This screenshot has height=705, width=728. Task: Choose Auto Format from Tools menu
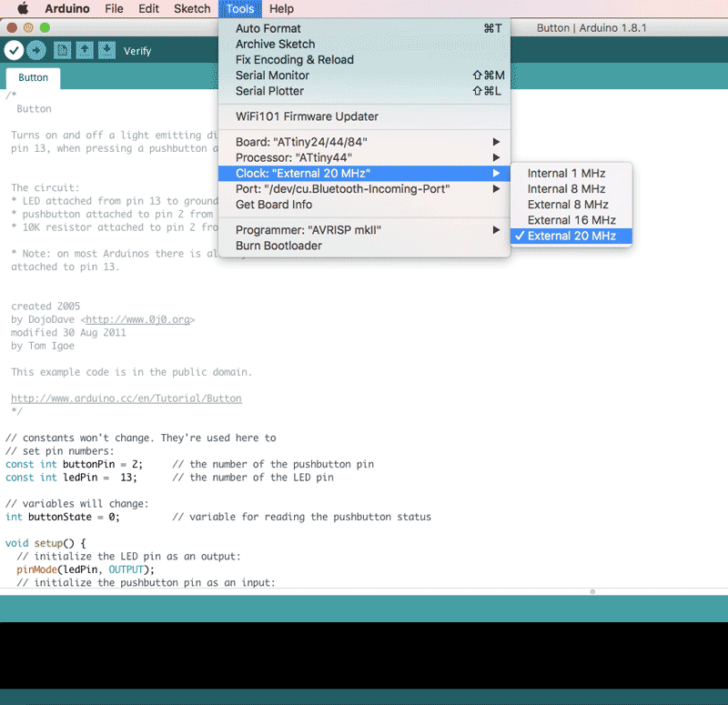click(365, 28)
